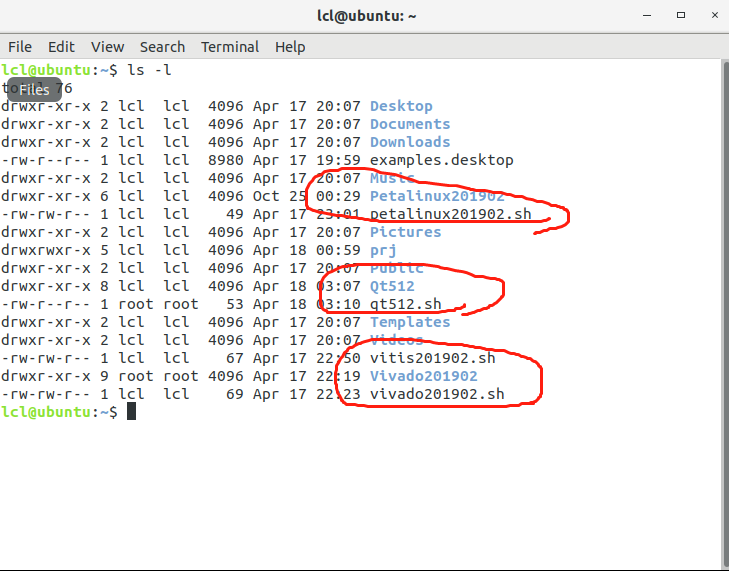Click the vertical scrollbar of the terminal
Image resolution: width=729 pixels, height=571 pixels.
(725, 314)
